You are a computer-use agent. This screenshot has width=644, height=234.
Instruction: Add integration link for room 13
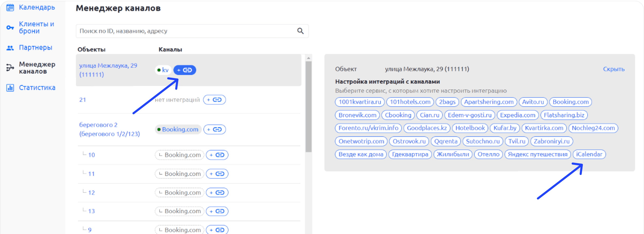point(217,211)
